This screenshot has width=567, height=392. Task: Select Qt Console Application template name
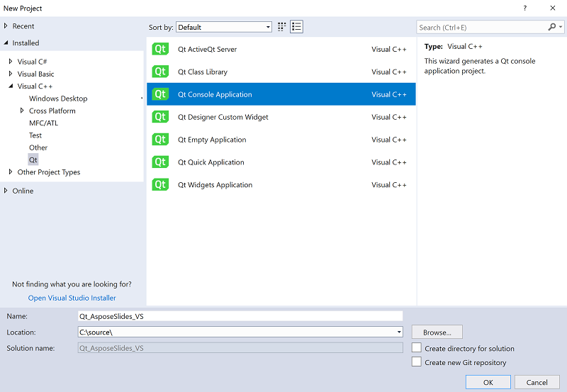click(215, 94)
